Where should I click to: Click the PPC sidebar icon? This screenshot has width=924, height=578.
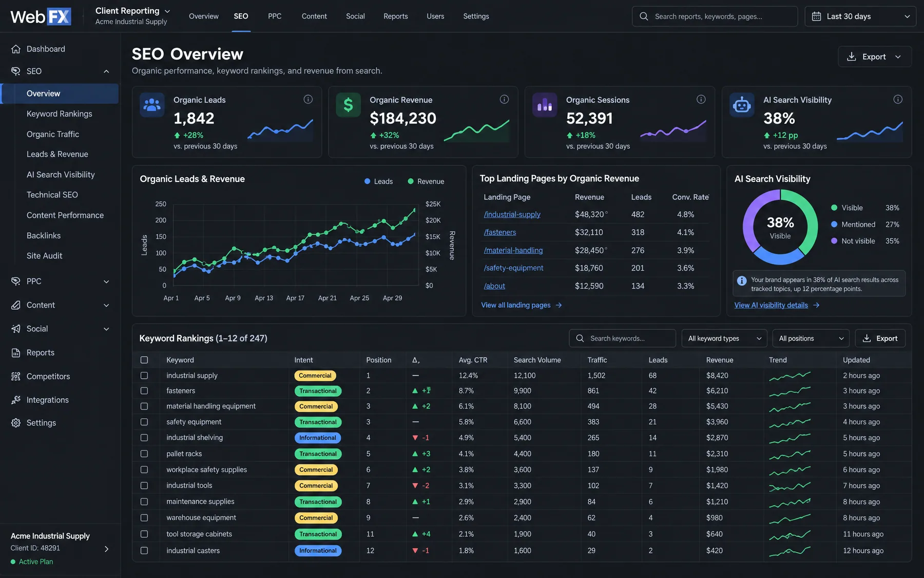[x=16, y=281]
